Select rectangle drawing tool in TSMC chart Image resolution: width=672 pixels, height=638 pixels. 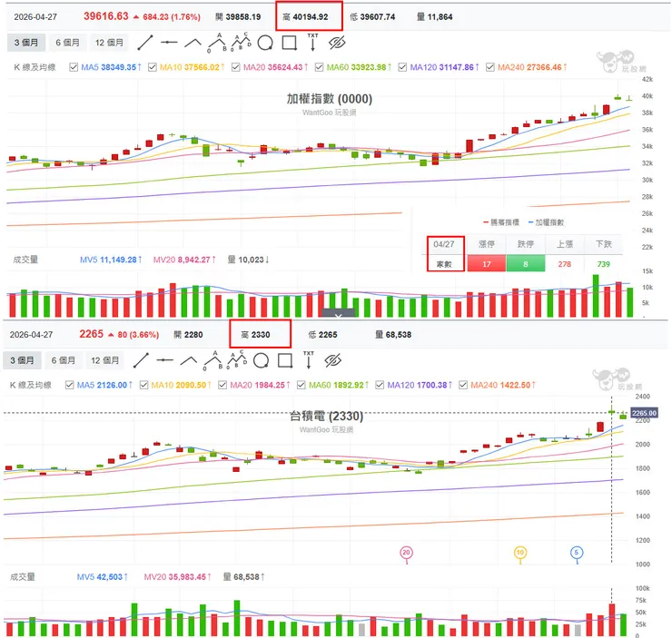pos(285,360)
